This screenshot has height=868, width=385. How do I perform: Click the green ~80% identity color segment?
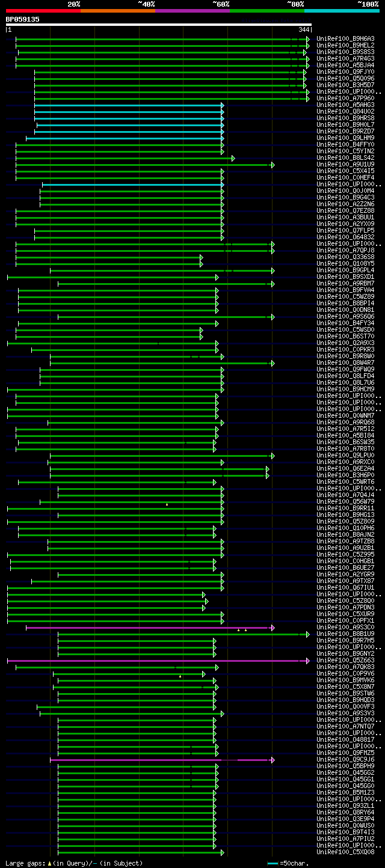click(x=267, y=11)
